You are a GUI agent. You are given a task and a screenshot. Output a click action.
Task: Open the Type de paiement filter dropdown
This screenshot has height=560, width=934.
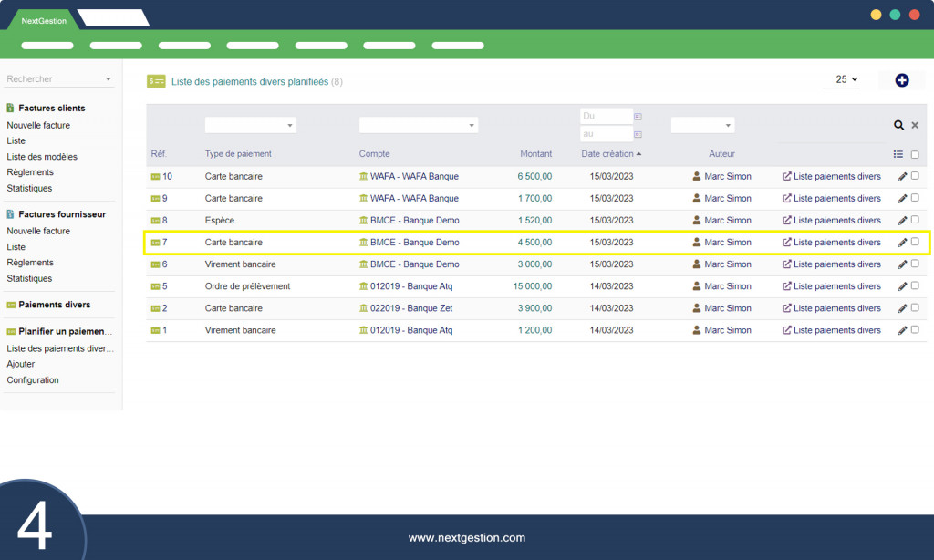[250, 125]
